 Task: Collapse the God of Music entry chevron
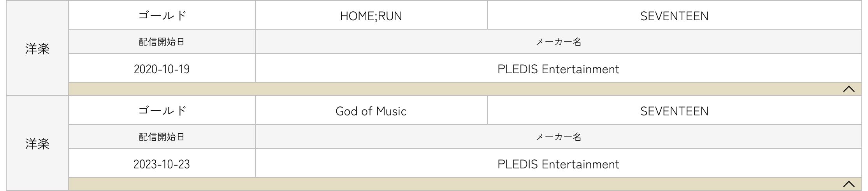click(x=849, y=184)
